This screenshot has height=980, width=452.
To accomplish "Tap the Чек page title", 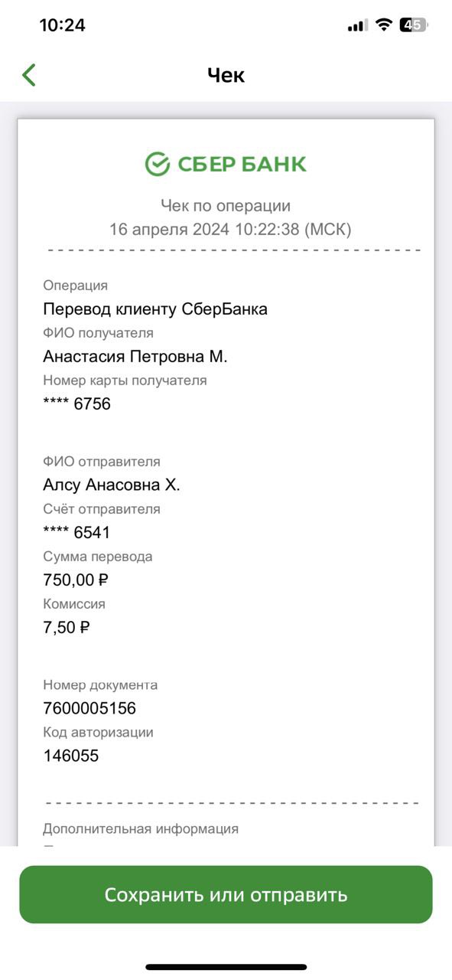I will click(226, 75).
